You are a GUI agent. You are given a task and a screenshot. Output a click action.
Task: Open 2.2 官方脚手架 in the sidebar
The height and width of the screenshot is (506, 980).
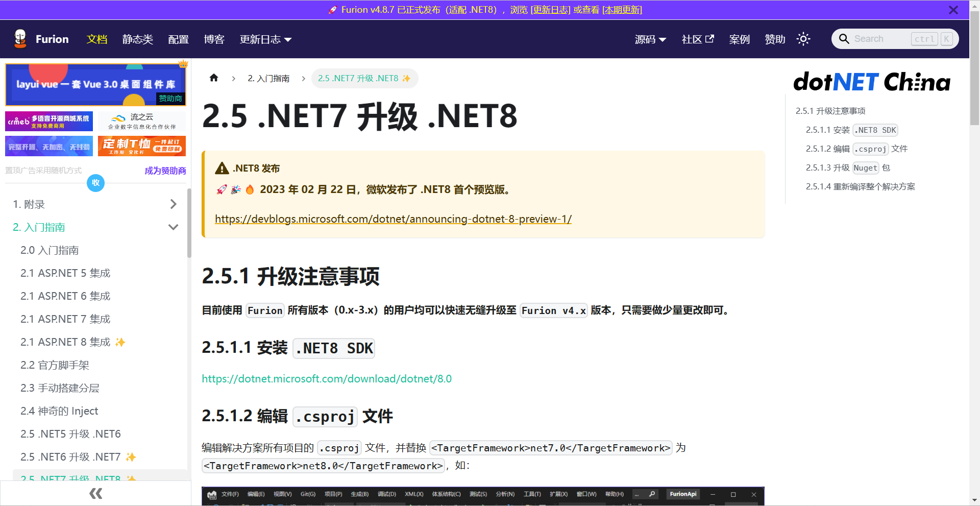(x=55, y=365)
